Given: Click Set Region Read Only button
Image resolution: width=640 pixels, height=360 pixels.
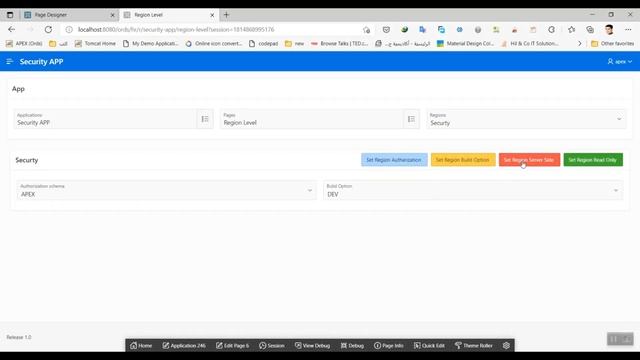Looking at the screenshot, I should (593, 160).
